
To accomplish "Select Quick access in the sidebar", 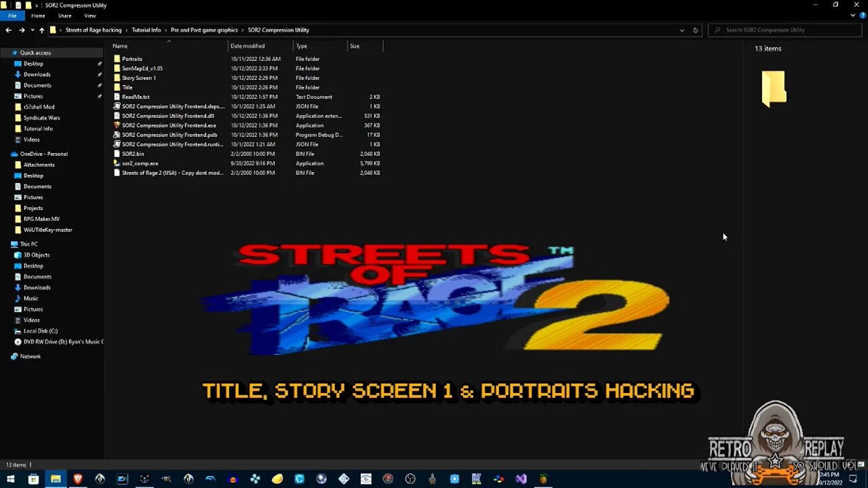I will [35, 53].
